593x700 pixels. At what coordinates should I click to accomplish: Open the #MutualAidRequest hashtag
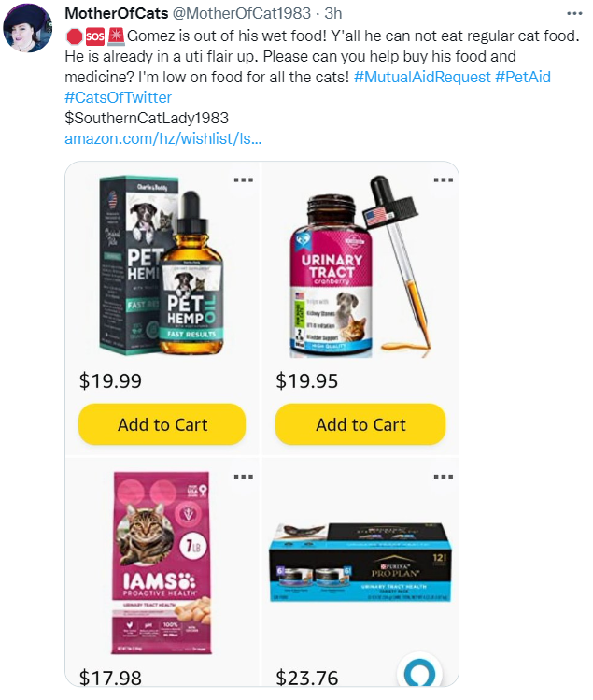pyautogui.click(x=422, y=77)
